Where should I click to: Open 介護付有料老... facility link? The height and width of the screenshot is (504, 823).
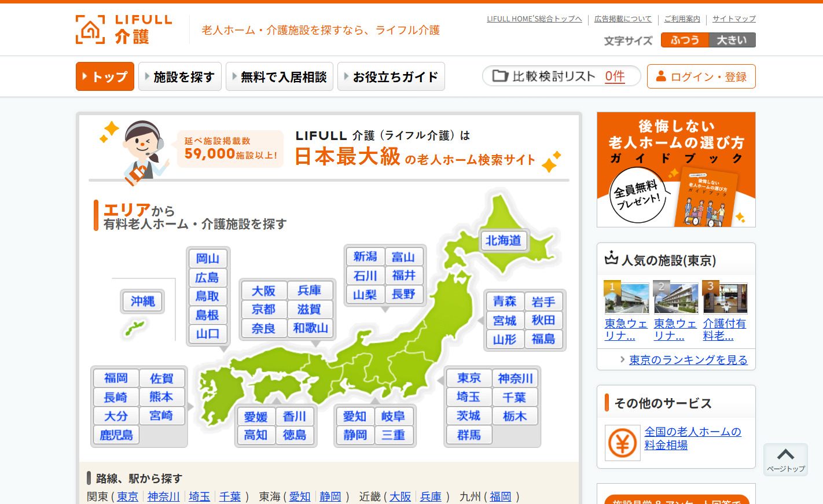click(725, 329)
